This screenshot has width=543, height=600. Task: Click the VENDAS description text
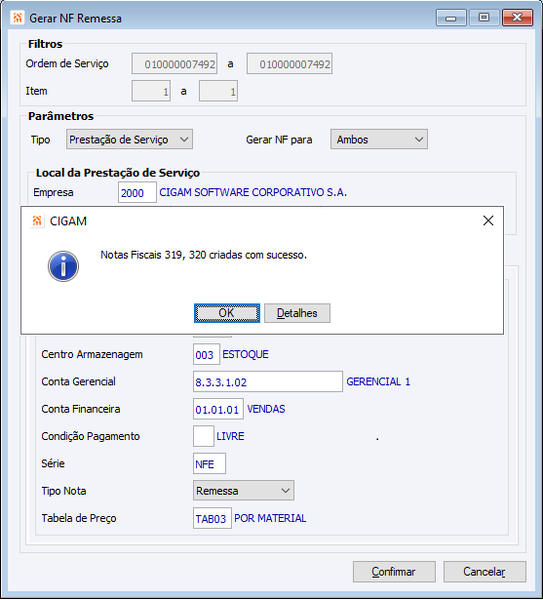[266, 409]
